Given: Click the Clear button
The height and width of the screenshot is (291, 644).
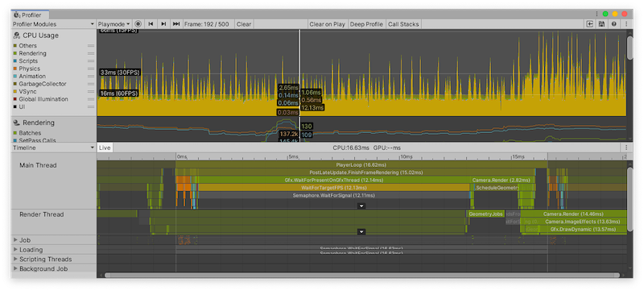Looking at the screenshot, I should tap(244, 24).
